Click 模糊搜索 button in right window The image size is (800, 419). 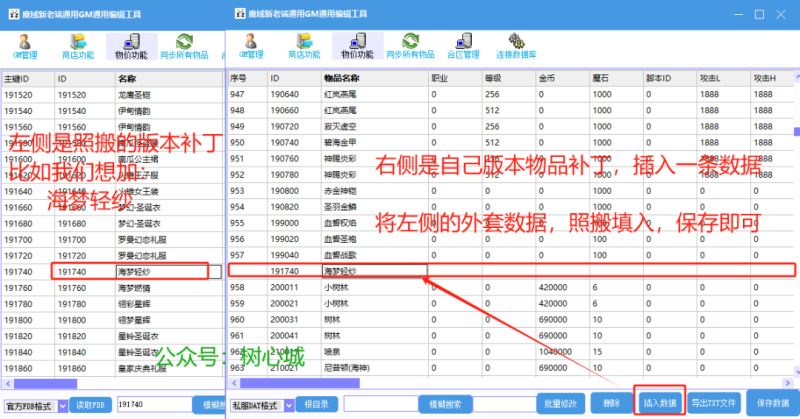[445, 405]
